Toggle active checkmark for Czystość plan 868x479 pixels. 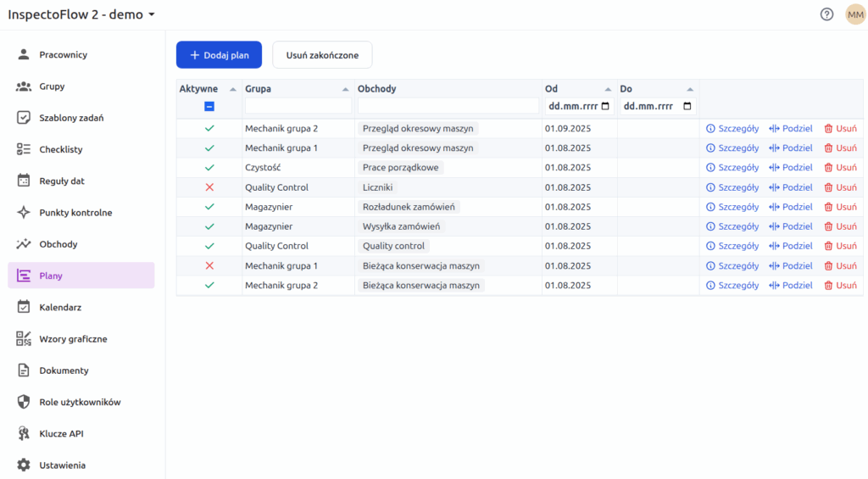click(x=209, y=168)
